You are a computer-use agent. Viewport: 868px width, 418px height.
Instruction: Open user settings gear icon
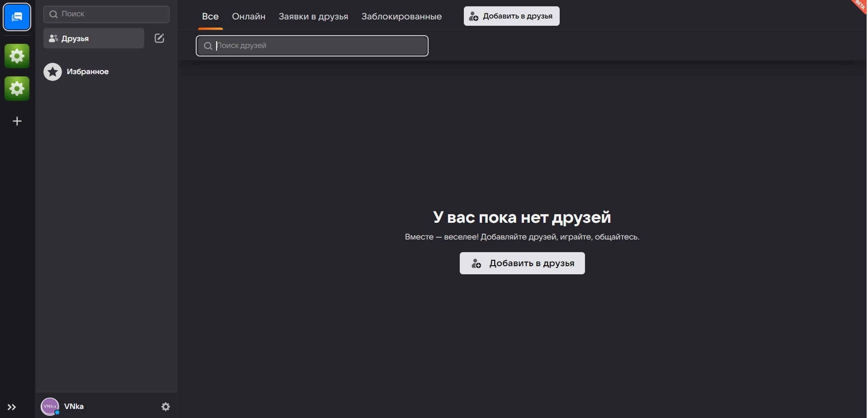pos(166,407)
